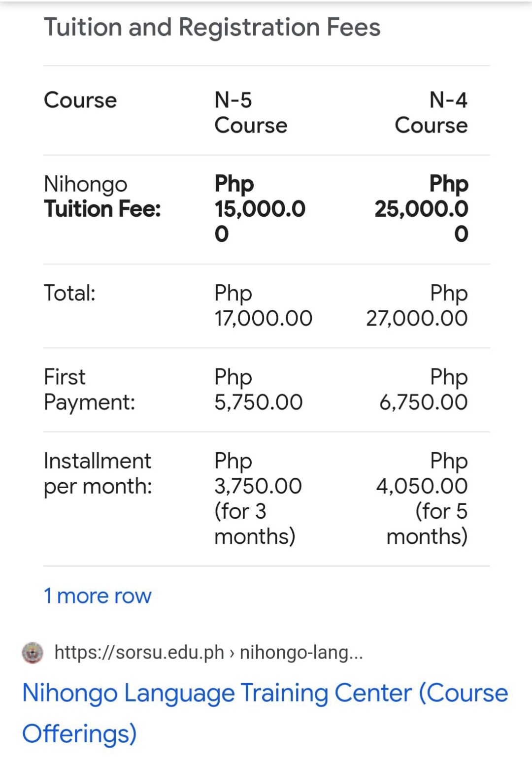Select the Php 15,000.00 tuition cell
Viewport: 532px width, 763px height.
(x=260, y=209)
